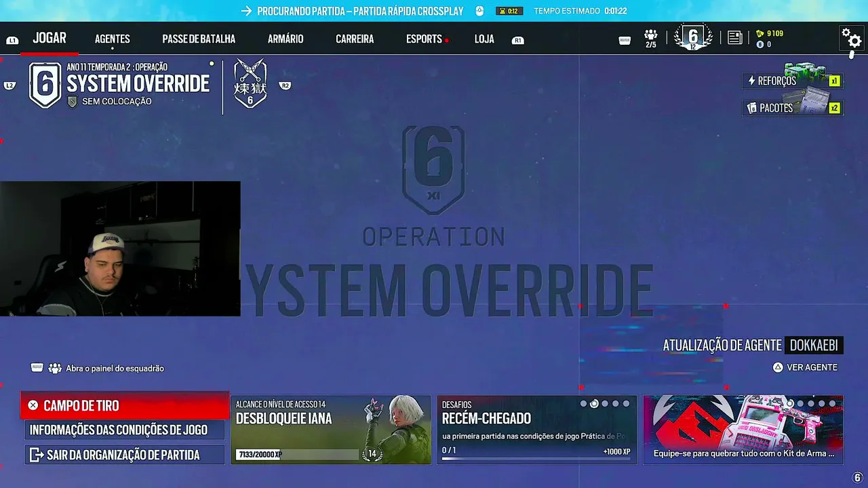
Task: Open Informações das Condições de Jogo
Action: tap(125, 430)
